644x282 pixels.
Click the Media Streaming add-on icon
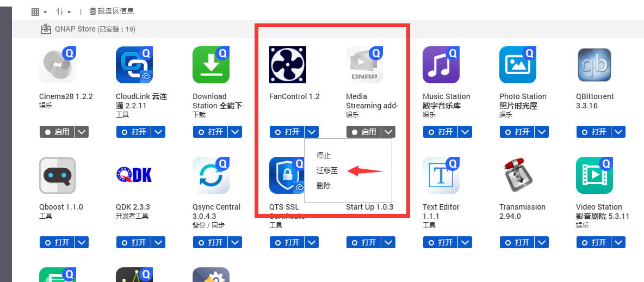[364, 65]
